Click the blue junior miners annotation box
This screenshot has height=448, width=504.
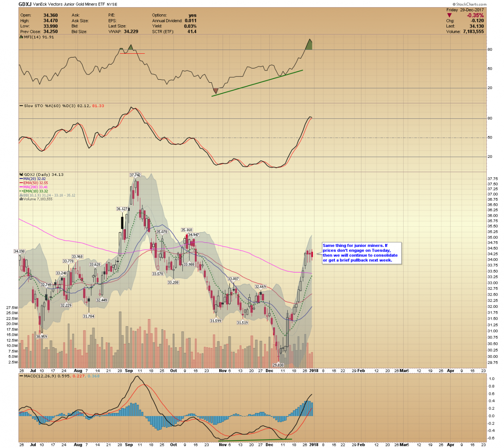(x=361, y=253)
